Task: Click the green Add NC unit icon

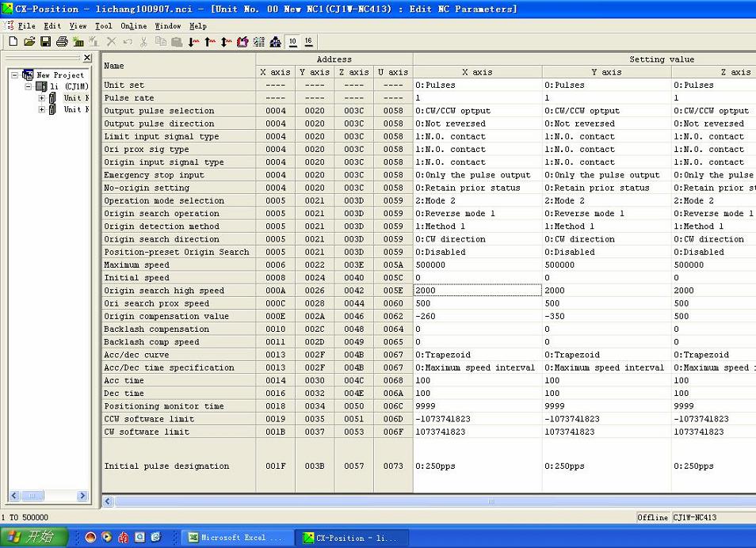Action: click(78, 42)
